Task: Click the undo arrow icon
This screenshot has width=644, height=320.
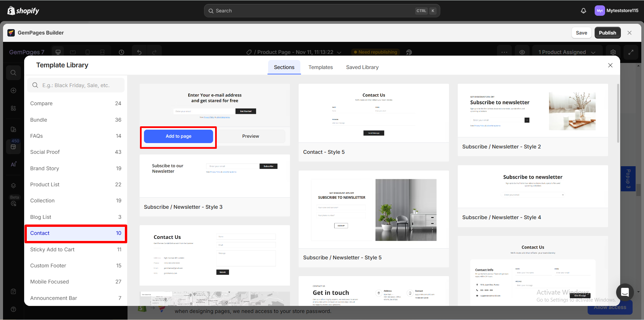Action: click(x=139, y=52)
